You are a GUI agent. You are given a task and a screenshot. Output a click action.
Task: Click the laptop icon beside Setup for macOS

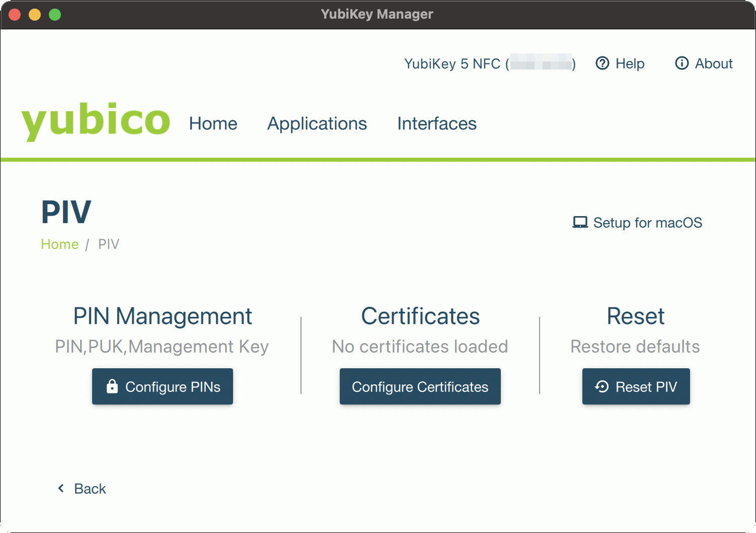point(580,222)
